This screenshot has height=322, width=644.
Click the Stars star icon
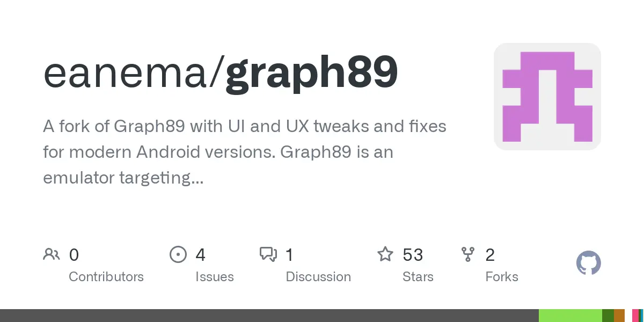point(385,254)
